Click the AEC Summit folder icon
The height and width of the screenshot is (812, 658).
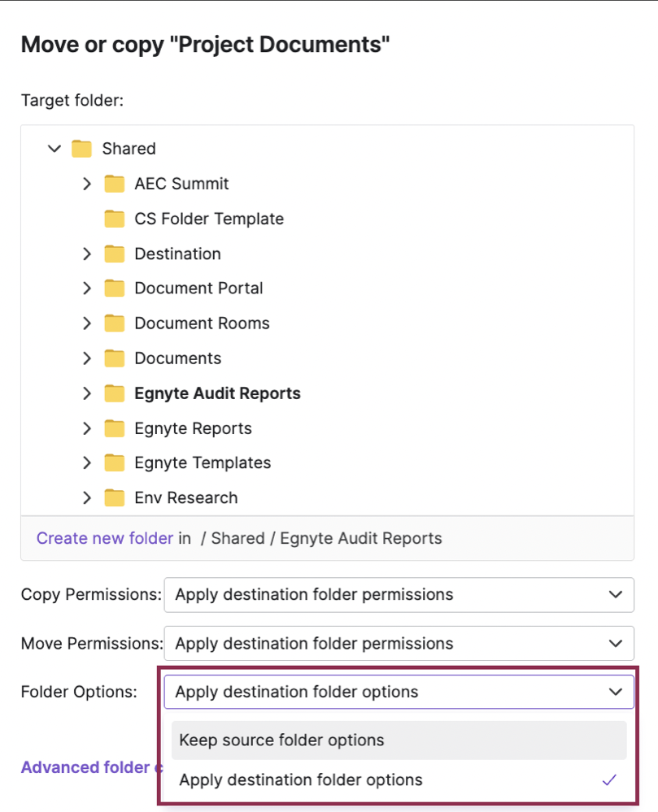click(115, 184)
